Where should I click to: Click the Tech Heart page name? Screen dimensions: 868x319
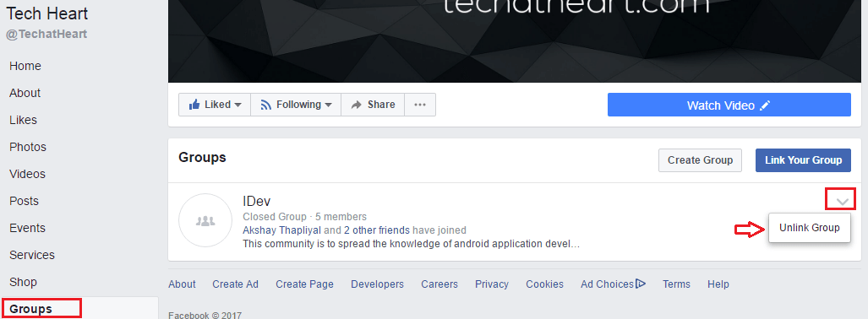click(x=47, y=14)
